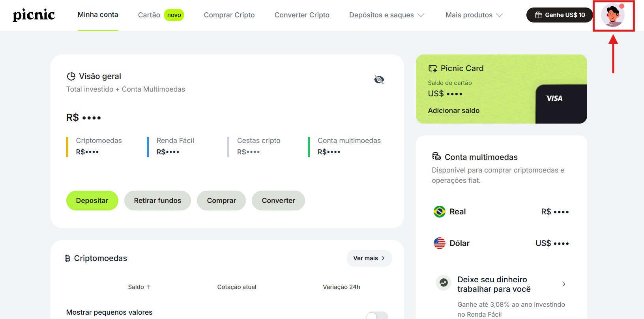
Task: Open Converter Cripto tab
Action: pyautogui.click(x=302, y=15)
